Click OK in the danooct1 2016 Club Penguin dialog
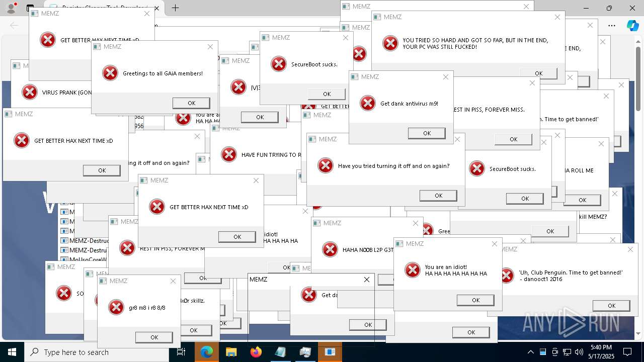Screen dimensions: 644x362 [x=611, y=306]
